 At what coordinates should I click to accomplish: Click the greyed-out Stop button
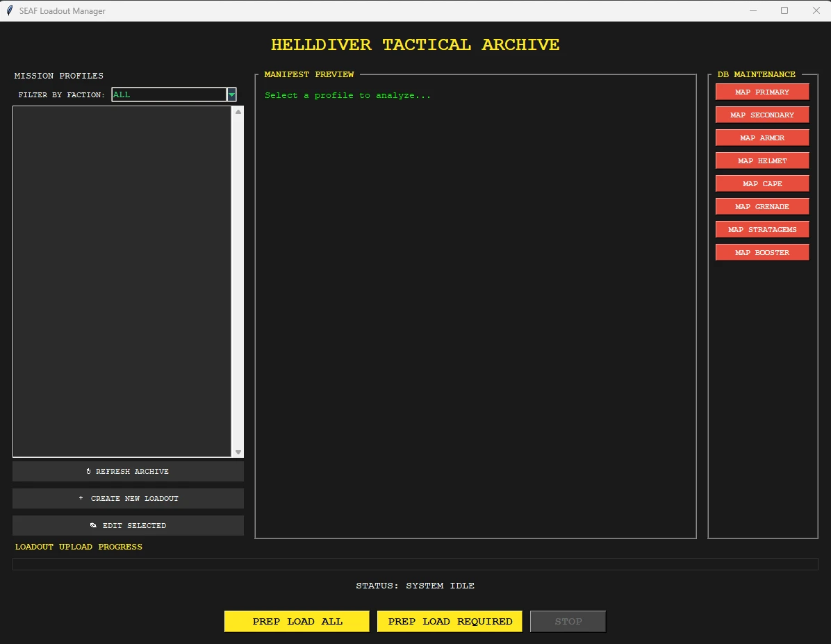pos(568,621)
